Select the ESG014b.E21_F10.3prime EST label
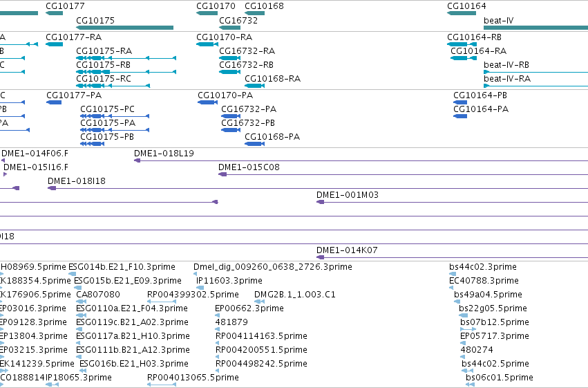The image size is (588, 388). click(122, 267)
